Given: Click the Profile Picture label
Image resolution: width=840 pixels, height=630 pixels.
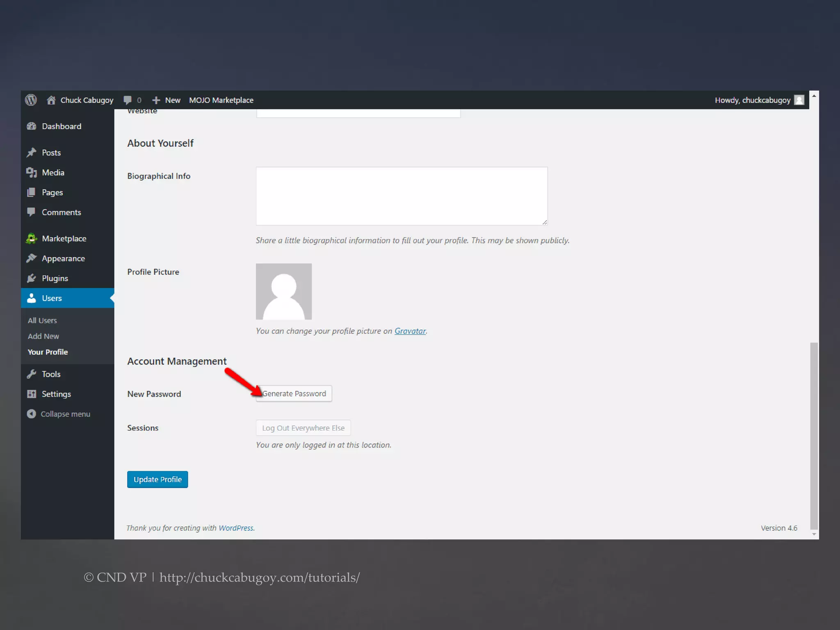Looking at the screenshot, I should point(153,272).
